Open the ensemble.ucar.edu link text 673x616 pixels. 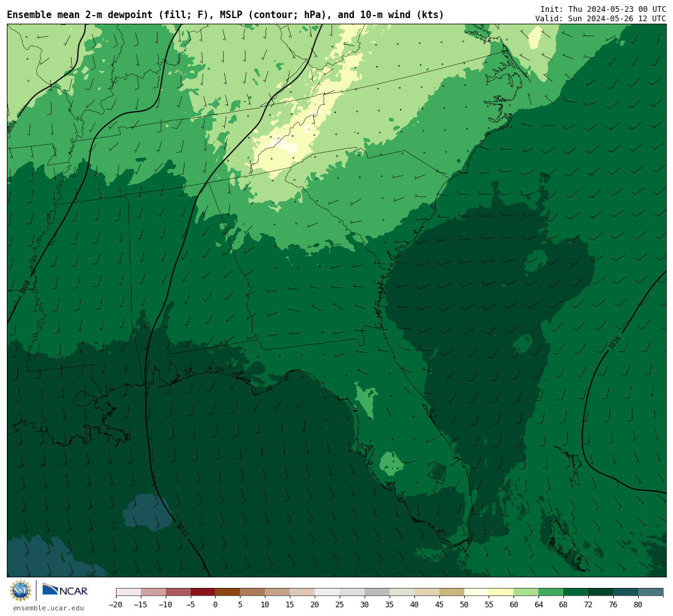coord(49,608)
